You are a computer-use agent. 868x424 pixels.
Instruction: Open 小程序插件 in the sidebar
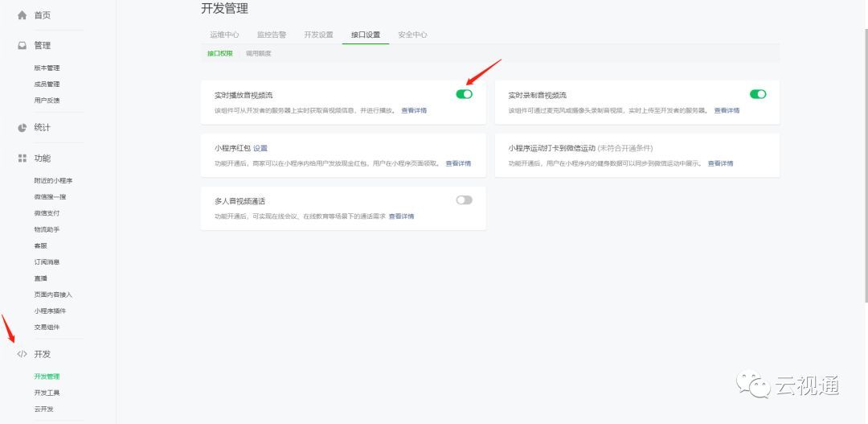(51, 311)
